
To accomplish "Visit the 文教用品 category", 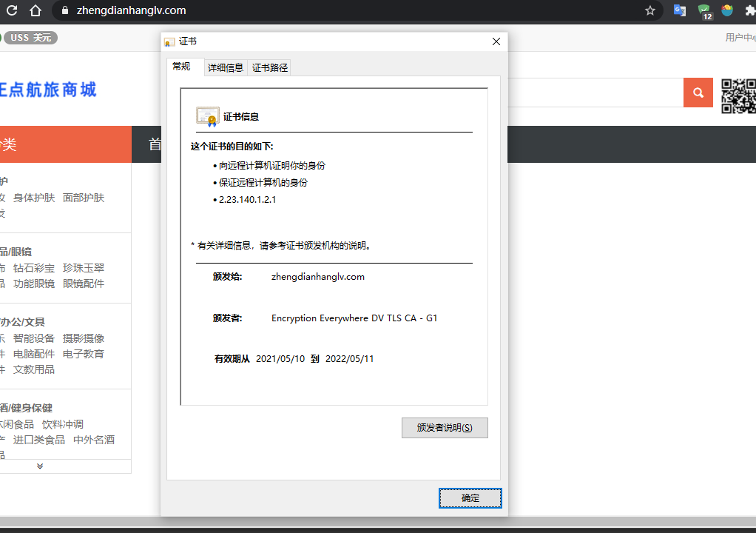I will click(x=34, y=369).
